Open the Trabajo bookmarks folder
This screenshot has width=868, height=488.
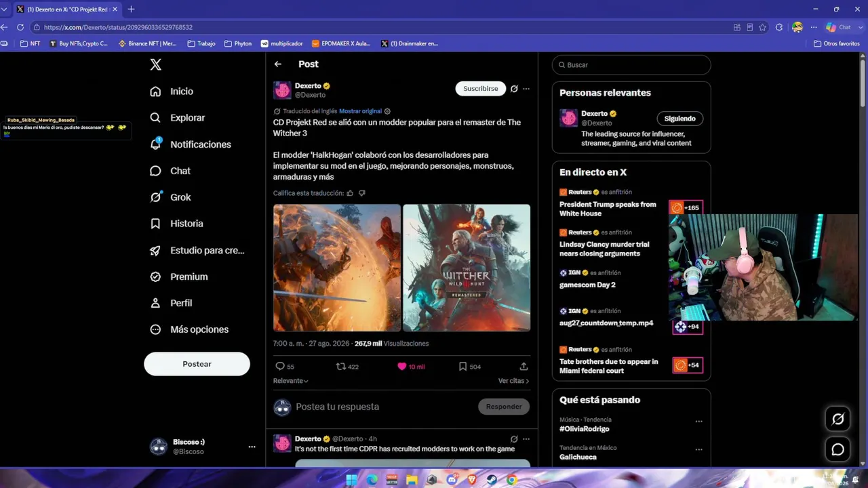pyautogui.click(x=201, y=43)
